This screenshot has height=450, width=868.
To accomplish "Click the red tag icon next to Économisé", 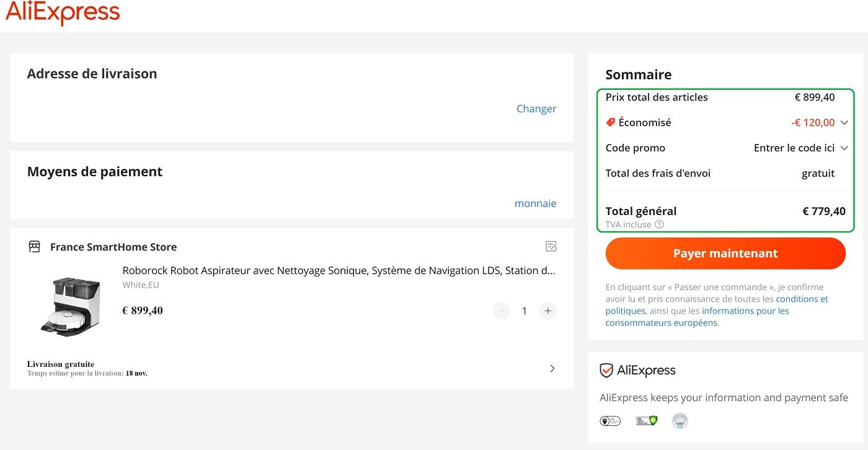I will coord(611,123).
